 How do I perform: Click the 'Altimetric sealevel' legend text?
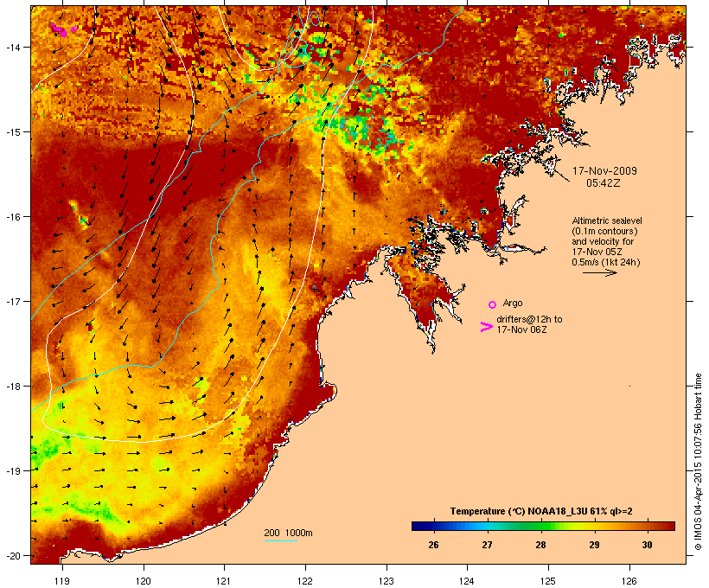(607, 220)
